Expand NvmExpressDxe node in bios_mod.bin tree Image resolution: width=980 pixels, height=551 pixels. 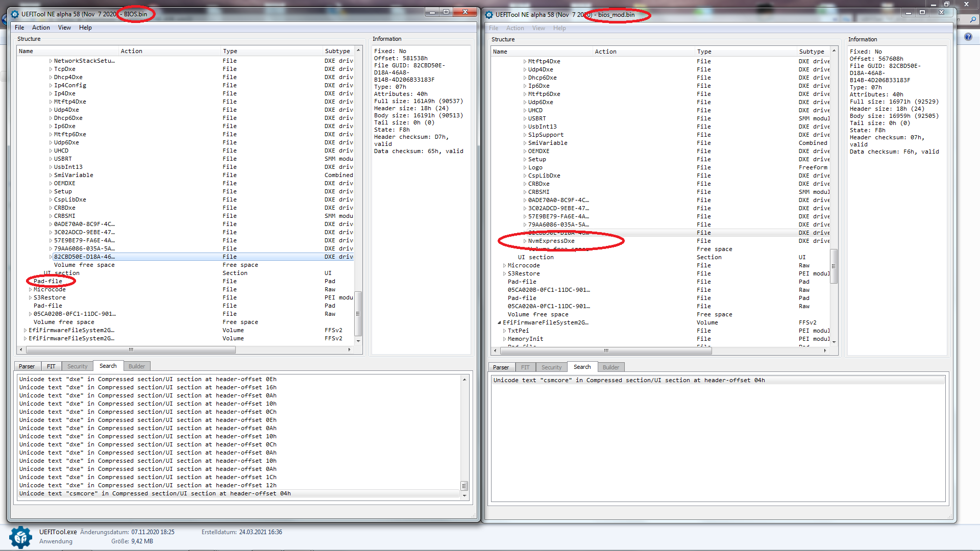pos(525,241)
